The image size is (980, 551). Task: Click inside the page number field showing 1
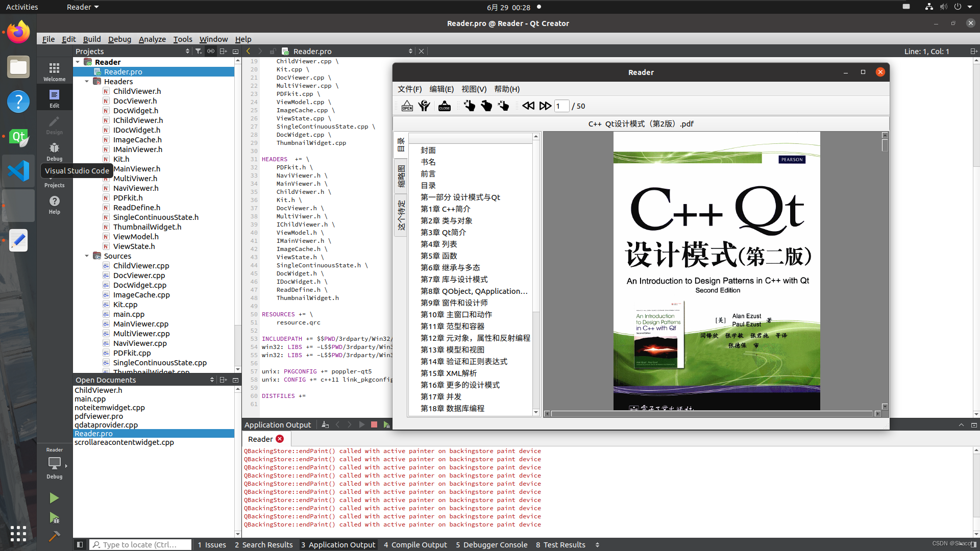562,106
